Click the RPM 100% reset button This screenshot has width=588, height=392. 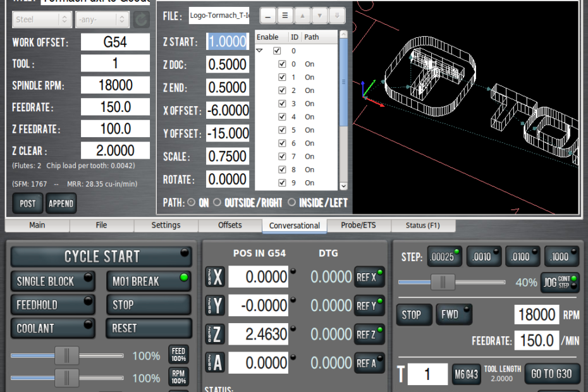(178, 377)
